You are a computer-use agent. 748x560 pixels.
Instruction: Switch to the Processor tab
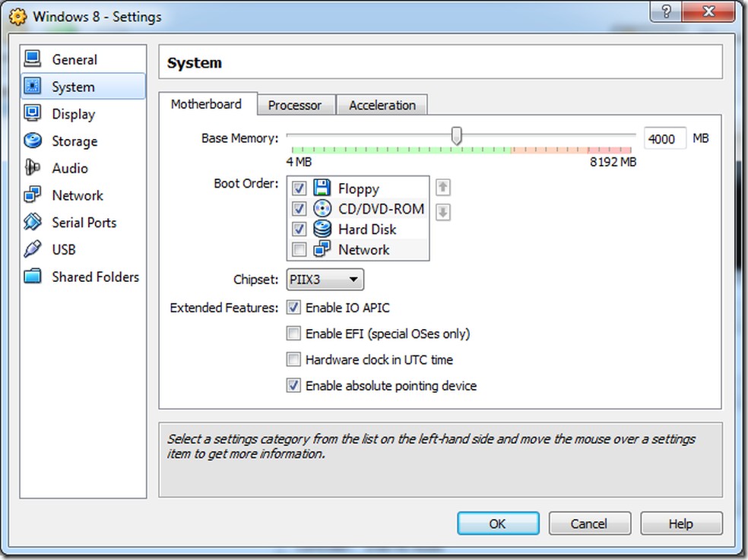295,105
